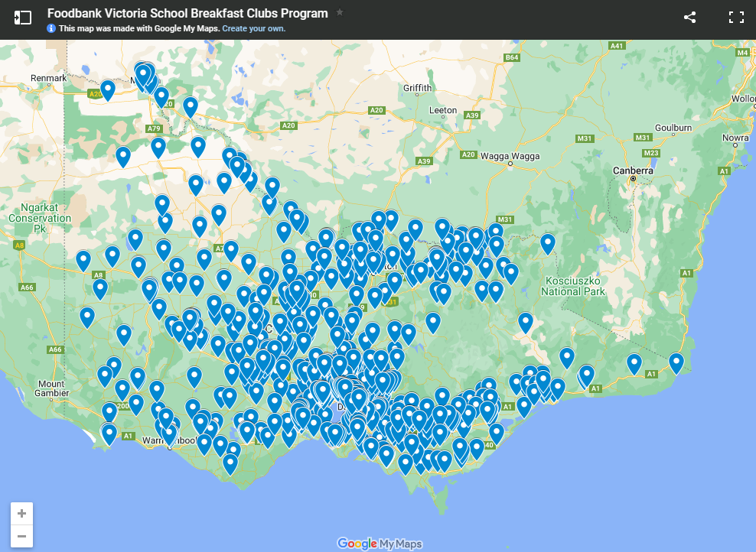Zoom out on the map
The image size is (756, 552).
21,536
